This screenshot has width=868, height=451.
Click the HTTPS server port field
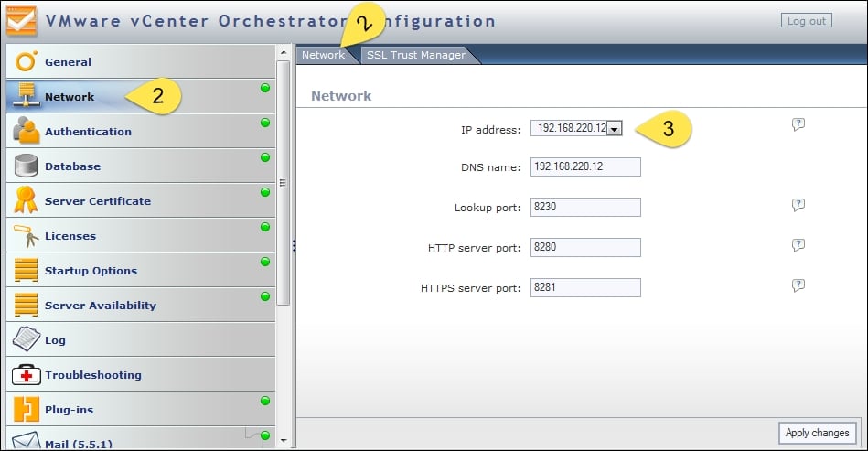click(x=585, y=288)
